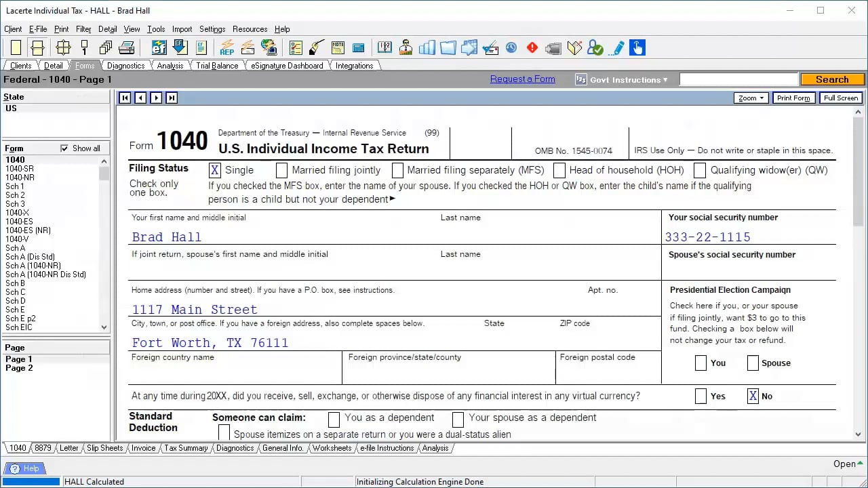Click the white hand touch icon
This screenshot has width=868, height=488.
click(637, 47)
